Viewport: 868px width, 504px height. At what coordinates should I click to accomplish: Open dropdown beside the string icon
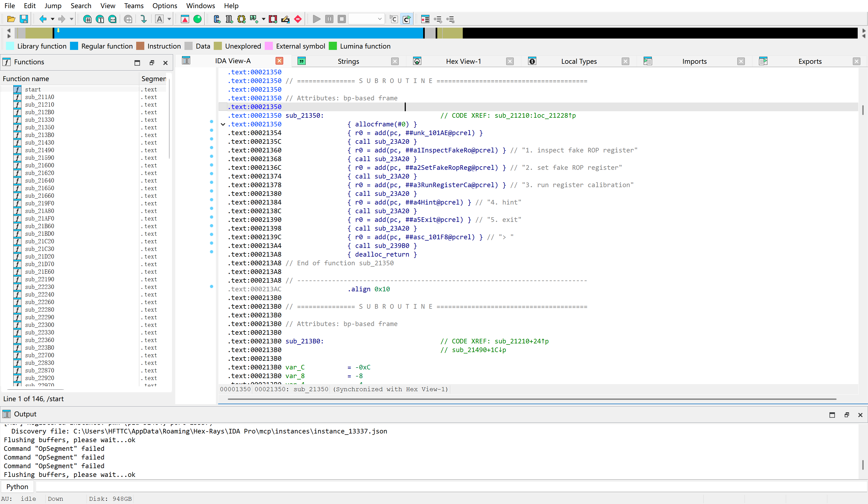tap(263, 19)
